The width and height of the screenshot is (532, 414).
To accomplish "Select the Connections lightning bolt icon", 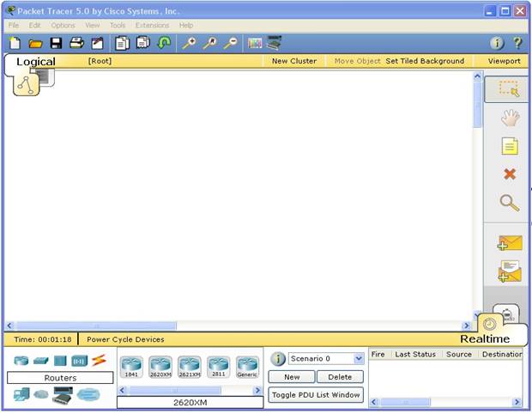I will (x=99, y=360).
